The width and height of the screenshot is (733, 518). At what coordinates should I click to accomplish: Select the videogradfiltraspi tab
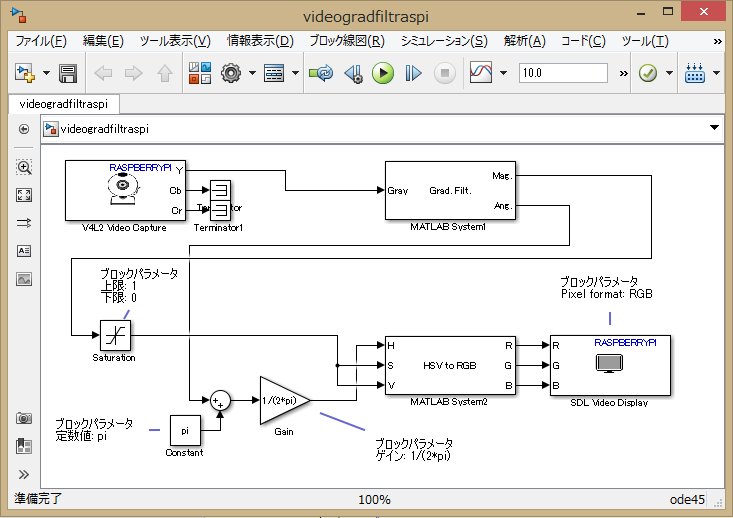click(x=64, y=103)
